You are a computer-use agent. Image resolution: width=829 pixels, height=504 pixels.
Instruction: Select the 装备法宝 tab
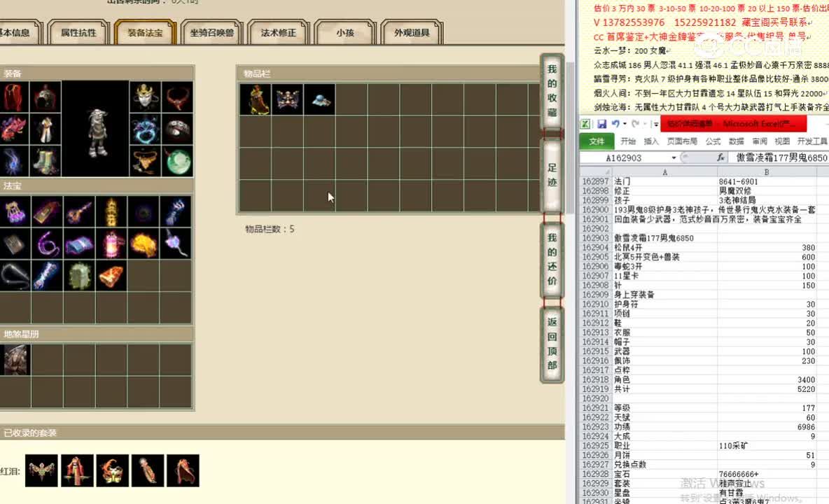[x=145, y=32]
